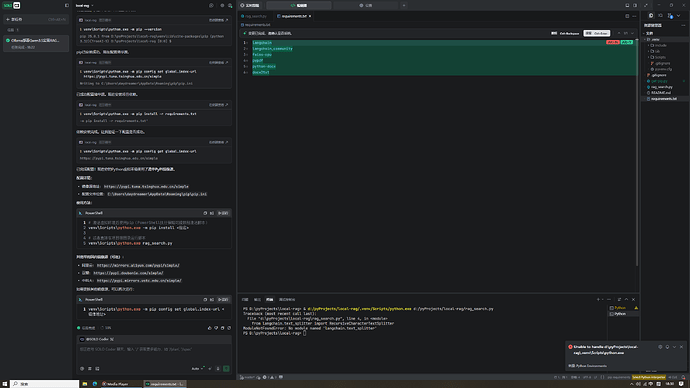Click Select Python Interpreter in the status bar
This screenshot has width=690, height=388.
[x=649, y=377]
